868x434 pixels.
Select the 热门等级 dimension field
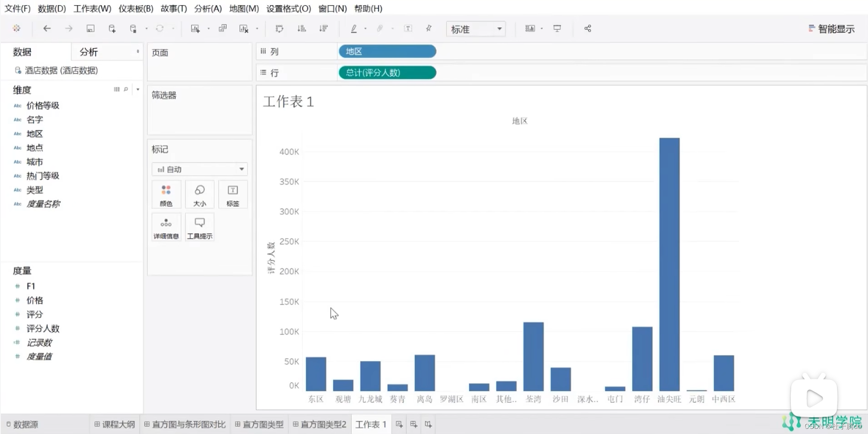coord(43,176)
